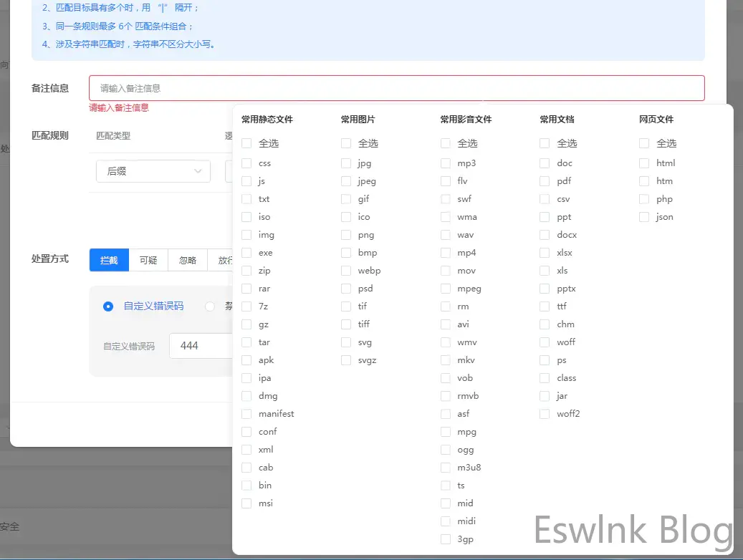Tick the json checkbox

tap(644, 217)
